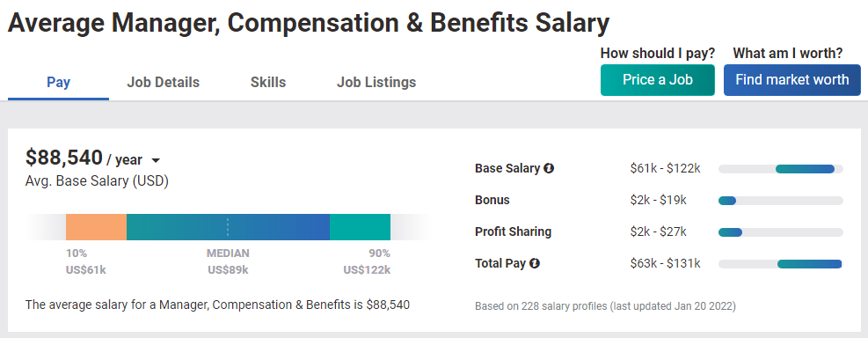Click the Profit Sharing range bar

(x=781, y=232)
